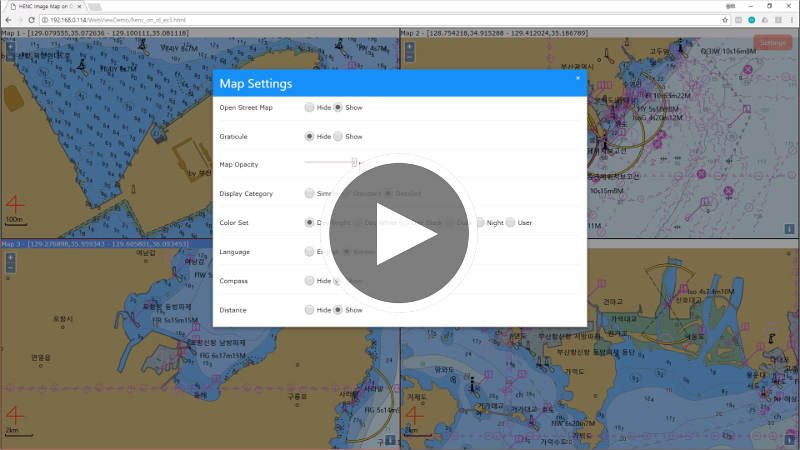
Task: Select the HENC Image Map browser tab
Action: click(x=45, y=6)
